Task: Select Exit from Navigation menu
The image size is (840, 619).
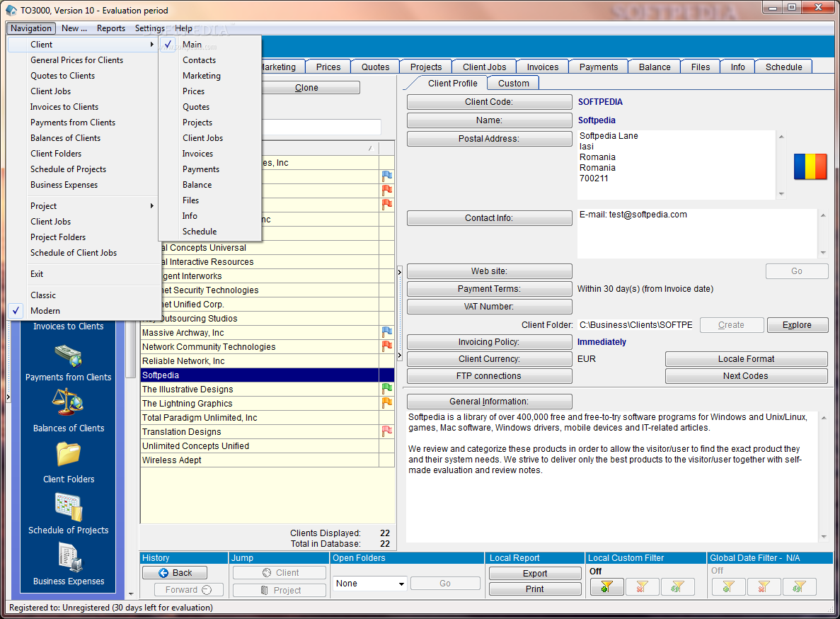Action: coord(36,274)
